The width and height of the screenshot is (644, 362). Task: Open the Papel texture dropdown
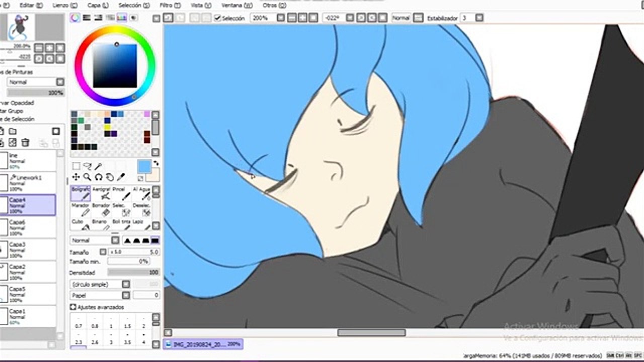[100, 295]
